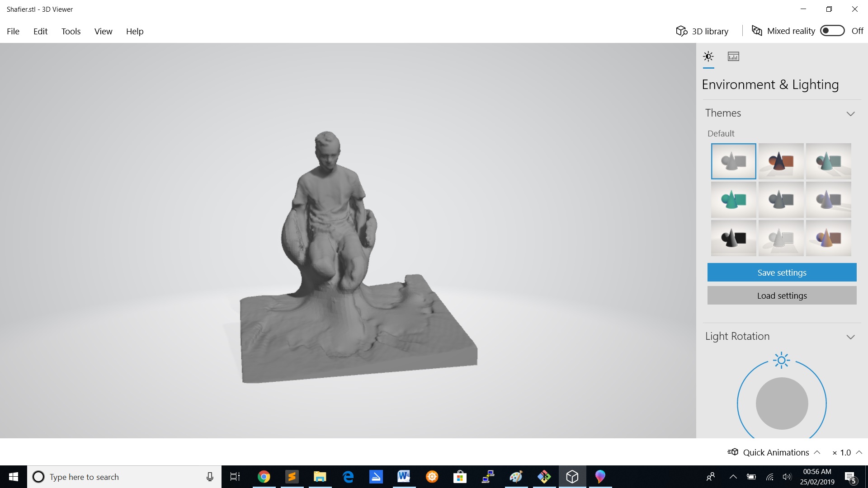Image resolution: width=868 pixels, height=488 pixels.
Task: Click the Mixed reality cube icon
Action: [x=757, y=30]
